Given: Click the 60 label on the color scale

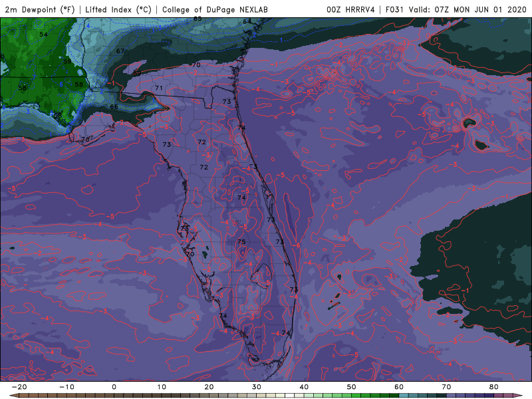Looking at the screenshot, I should click(x=399, y=387).
